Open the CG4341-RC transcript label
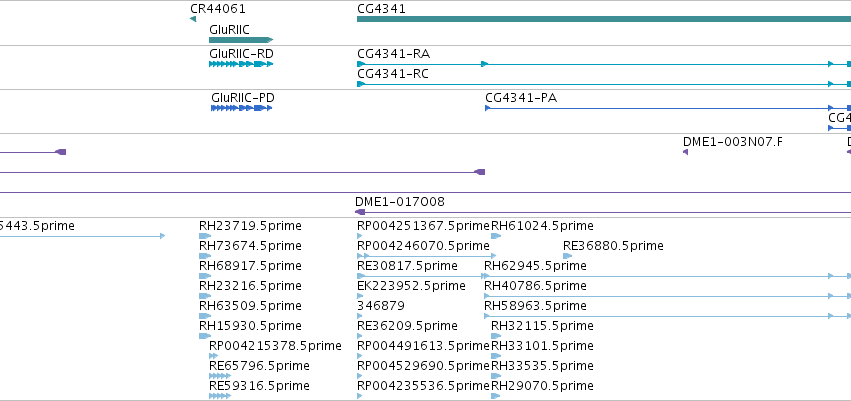Screen dimensions: 851x401 pyautogui.click(x=393, y=74)
